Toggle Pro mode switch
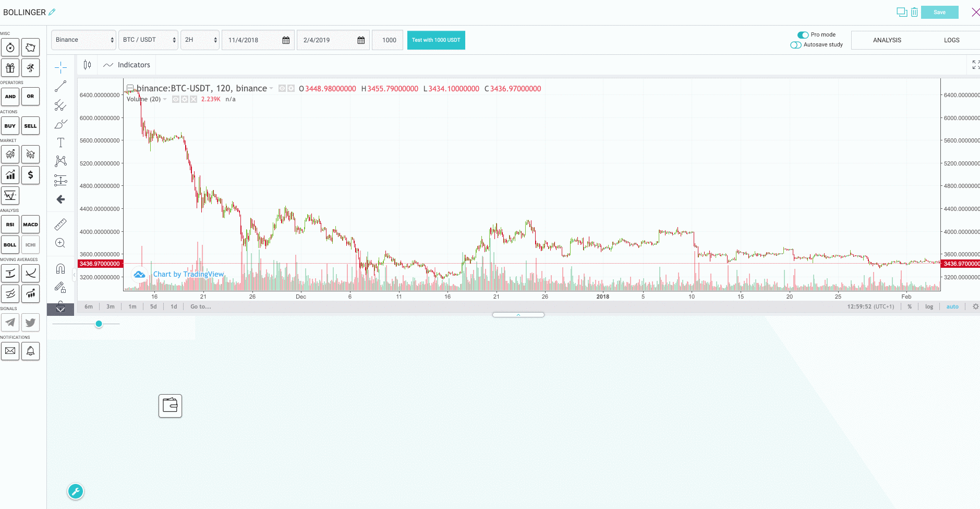The width and height of the screenshot is (980, 509). [x=803, y=35]
